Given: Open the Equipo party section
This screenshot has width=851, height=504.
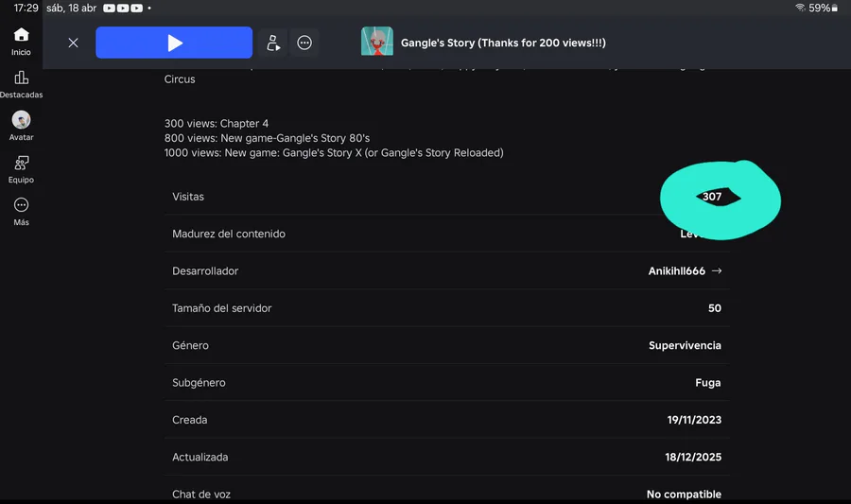Looking at the screenshot, I should 21,168.
